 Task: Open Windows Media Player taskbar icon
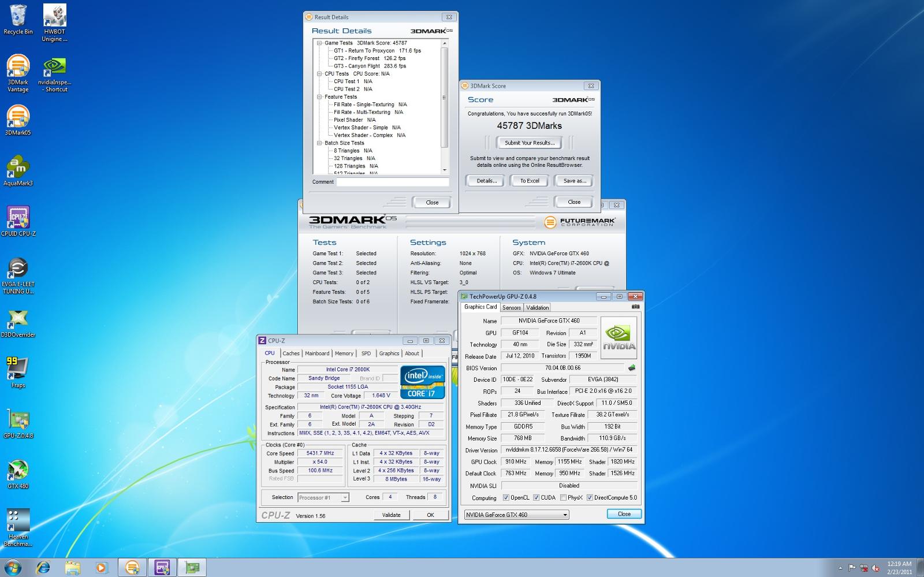[102, 568]
